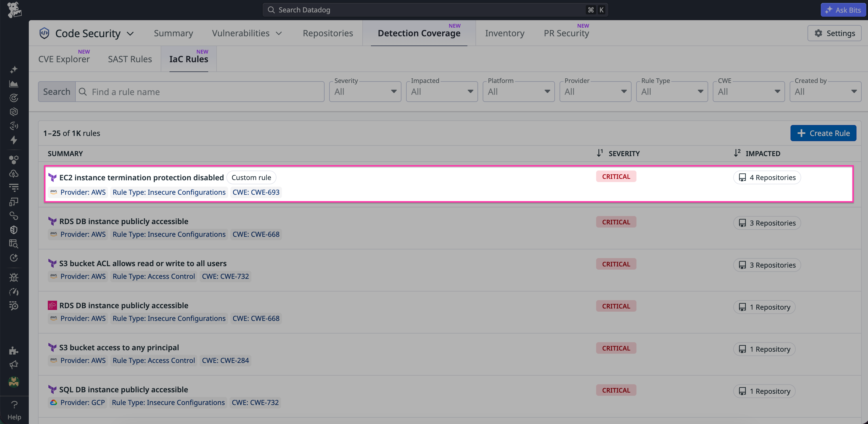The image size is (868, 424).
Task: Expand the Code Security product dropdown
Action: coord(130,33)
